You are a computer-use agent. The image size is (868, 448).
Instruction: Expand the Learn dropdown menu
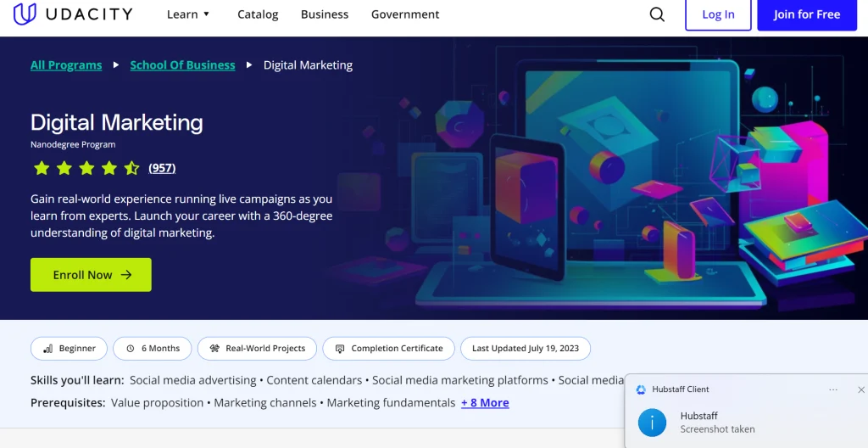point(188,14)
